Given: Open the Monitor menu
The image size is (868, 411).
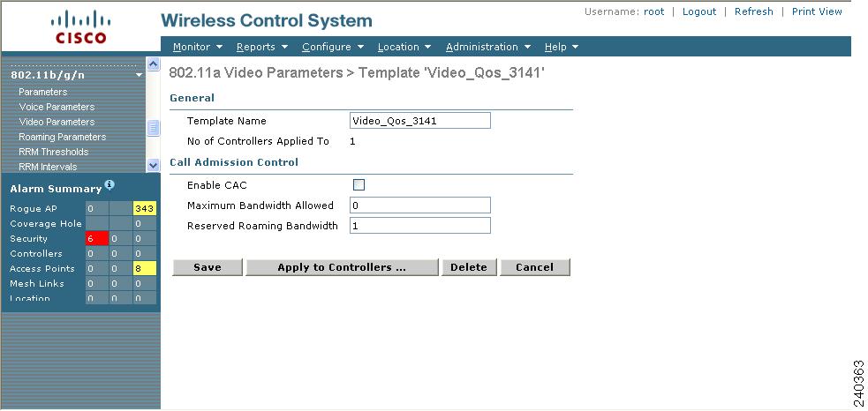Looking at the screenshot, I should tap(198, 47).
